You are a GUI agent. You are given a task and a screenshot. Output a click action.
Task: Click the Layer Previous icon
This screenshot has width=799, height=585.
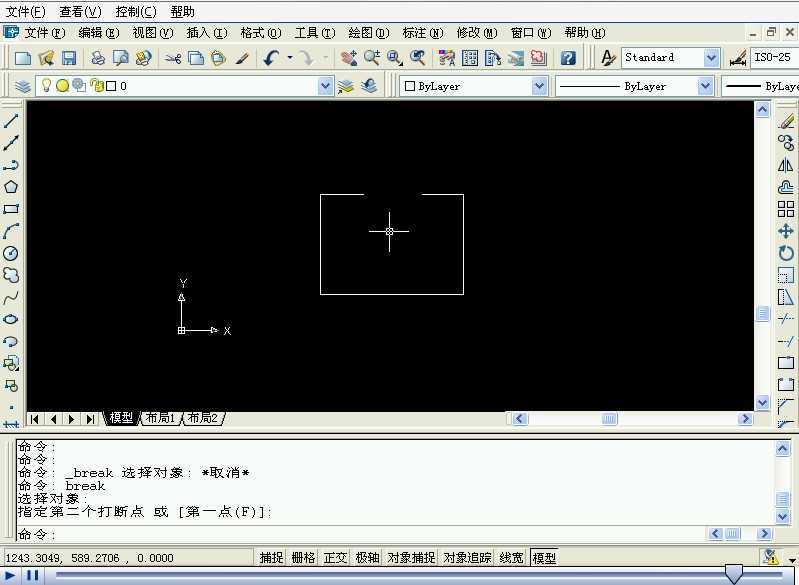pyautogui.click(x=369, y=86)
